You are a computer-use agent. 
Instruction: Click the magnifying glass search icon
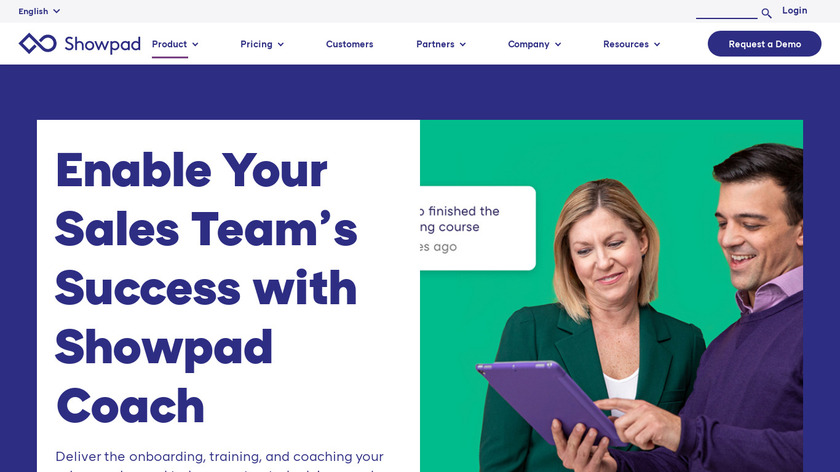766,13
